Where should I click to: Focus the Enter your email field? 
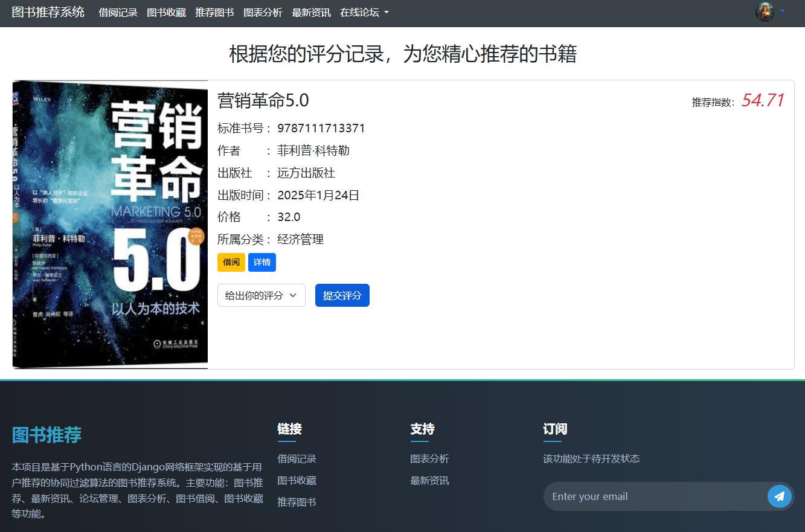(x=655, y=496)
